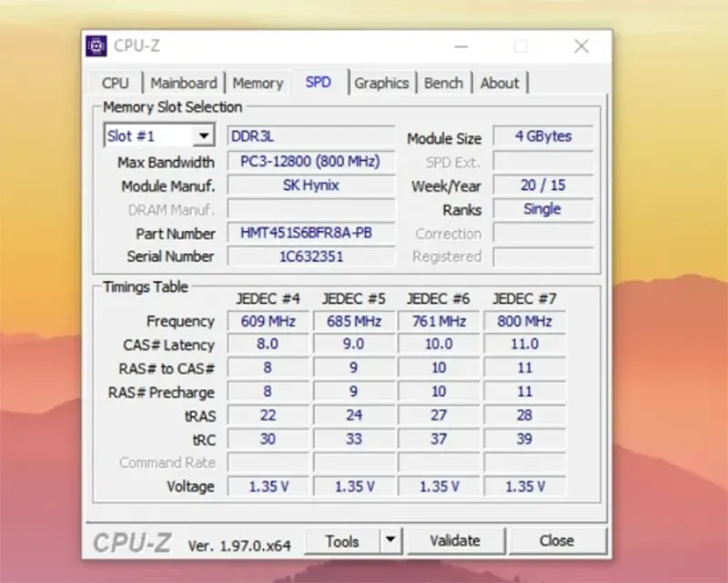728x583 pixels.
Task: Click the JEDEC #5 column header
Action: [354, 299]
